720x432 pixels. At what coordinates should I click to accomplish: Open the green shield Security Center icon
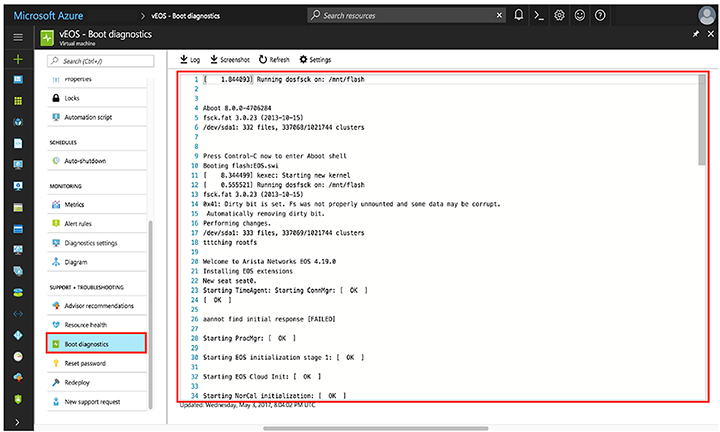click(18, 399)
